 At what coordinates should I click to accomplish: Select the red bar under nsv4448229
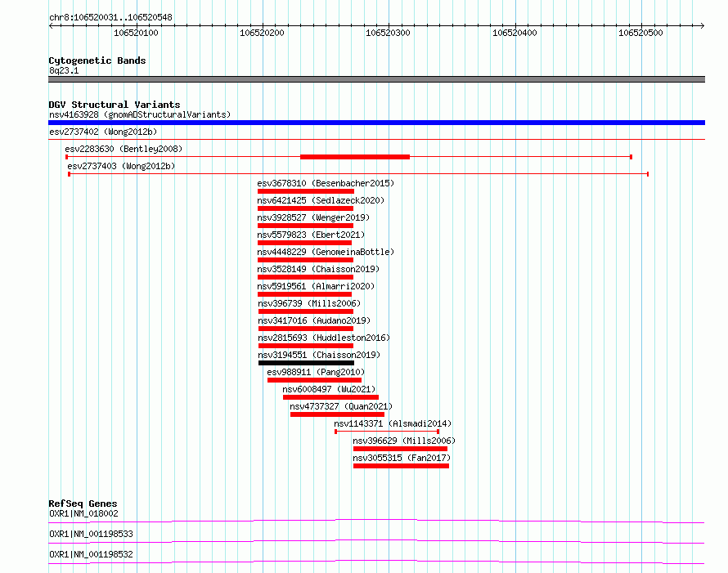(305, 260)
